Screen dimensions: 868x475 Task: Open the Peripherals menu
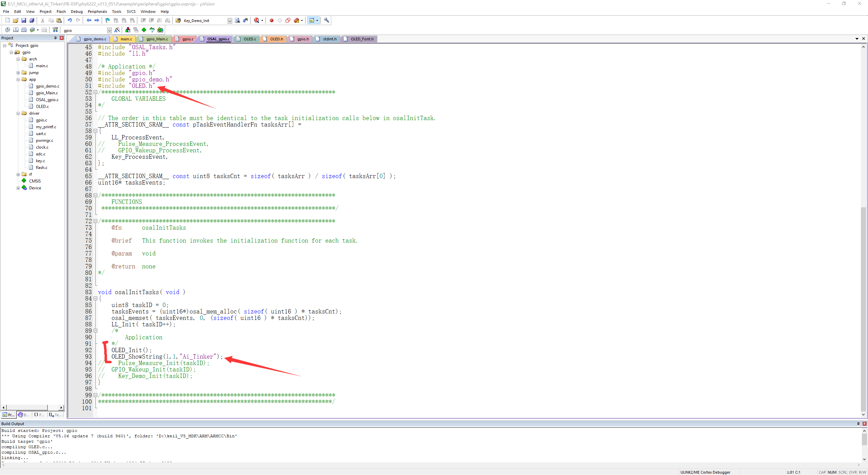(97, 12)
